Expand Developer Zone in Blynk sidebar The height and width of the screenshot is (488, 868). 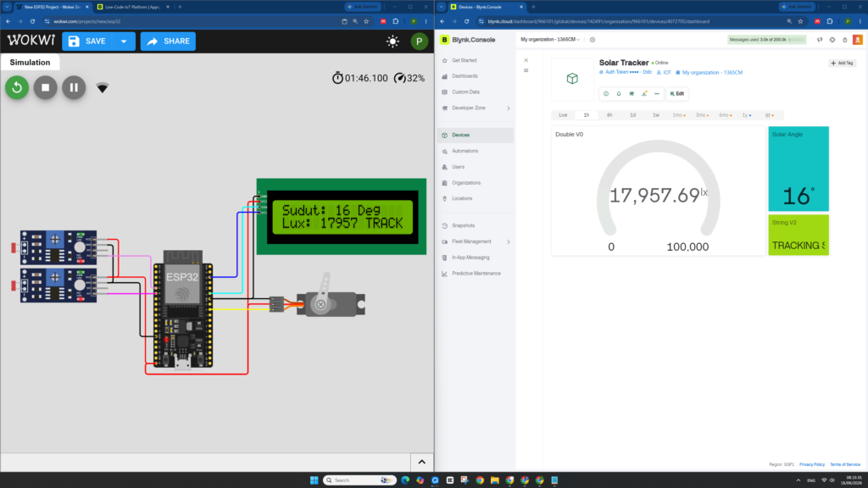click(x=476, y=108)
